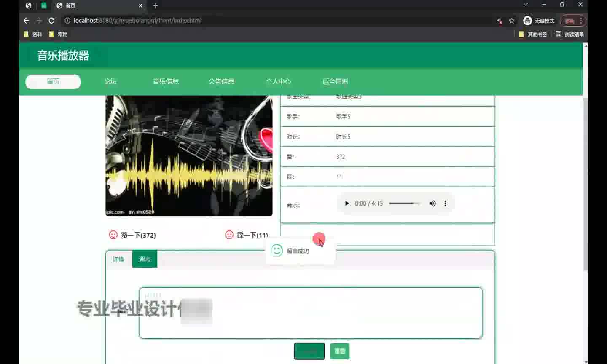Screen dimensions: 607x364
Task: Open the 论坛 navigation item
Action: click(x=110, y=82)
